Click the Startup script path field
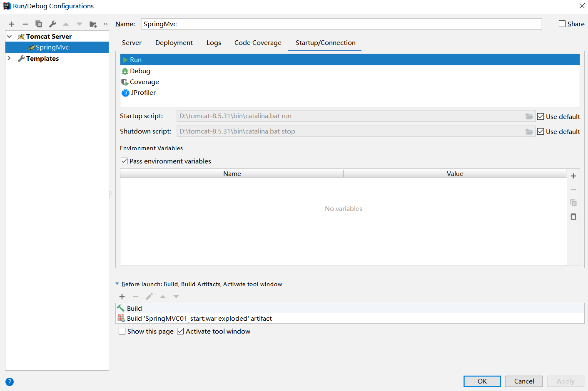Viewport: 588px width, 391px height. point(351,116)
